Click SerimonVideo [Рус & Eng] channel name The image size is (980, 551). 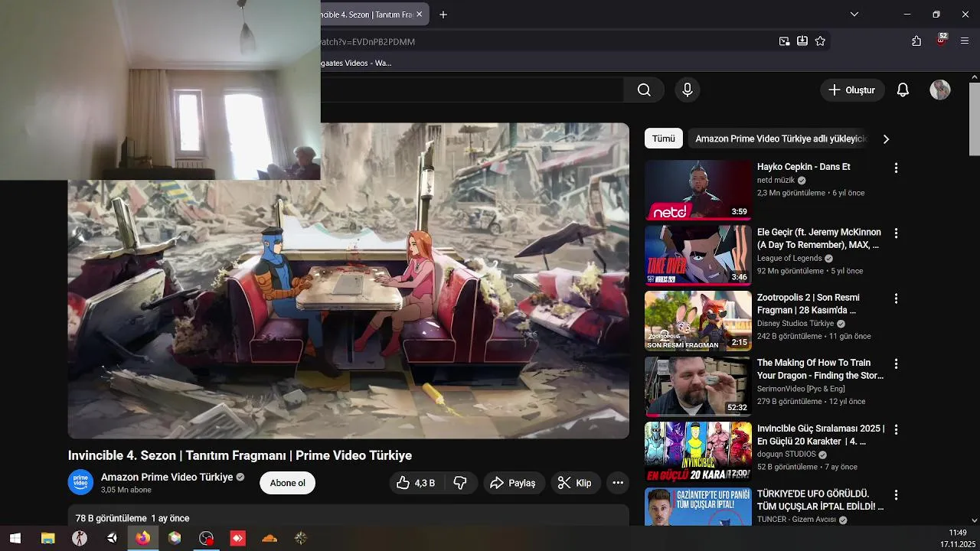coord(801,389)
